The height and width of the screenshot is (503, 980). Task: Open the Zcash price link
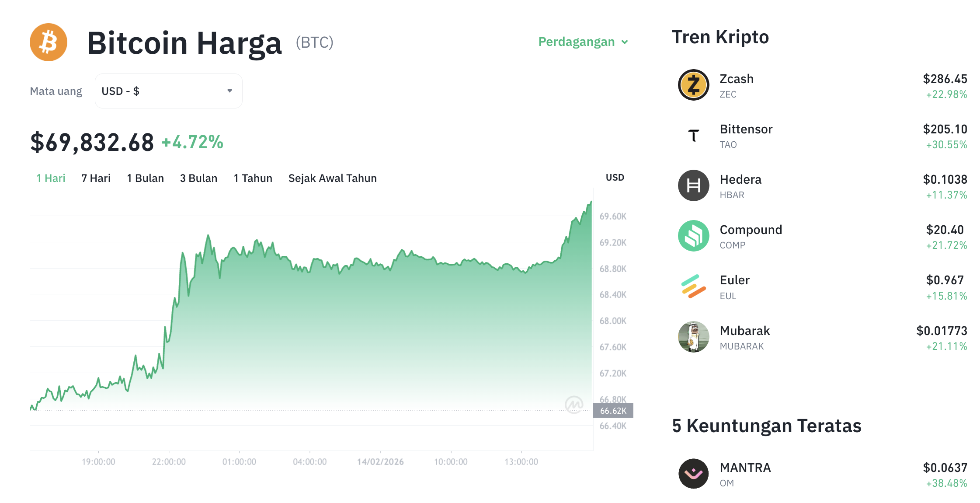945,79
